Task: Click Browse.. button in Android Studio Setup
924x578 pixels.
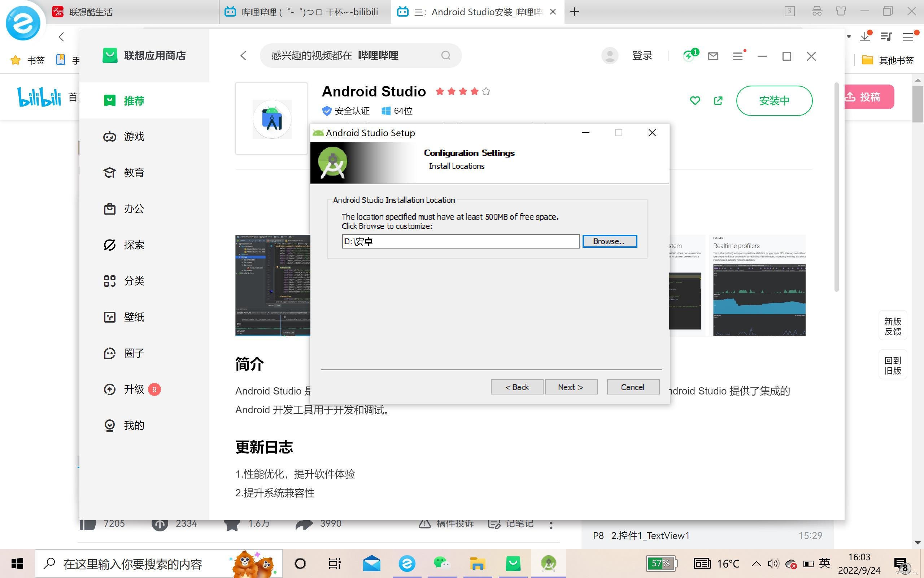Action: 609,241
